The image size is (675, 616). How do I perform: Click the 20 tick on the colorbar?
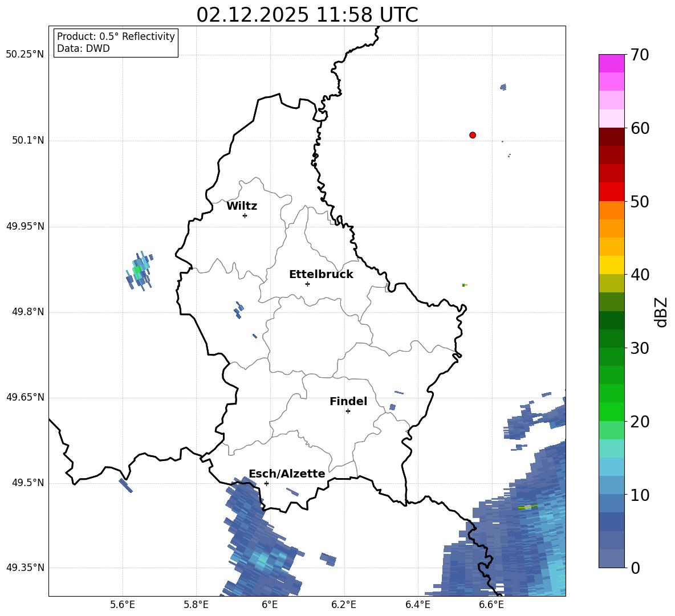pyautogui.click(x=640, y=422)
